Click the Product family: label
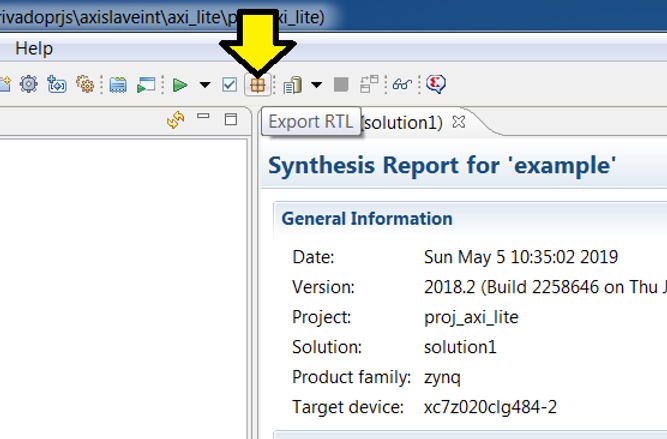This screenshot has height=439, width=667. pyautogui.click(x=351, y=377)
